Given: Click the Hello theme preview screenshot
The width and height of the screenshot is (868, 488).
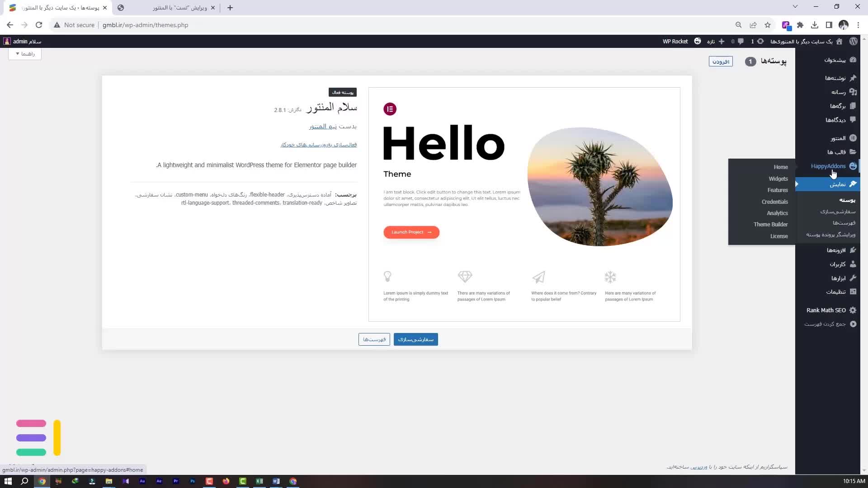Looking at the screenshot, I should tap(524, 204).
